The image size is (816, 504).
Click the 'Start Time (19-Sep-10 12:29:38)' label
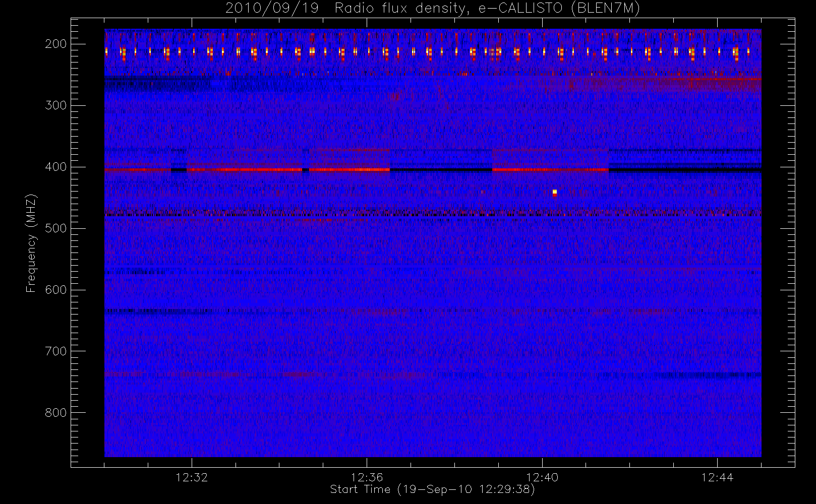(432, 489)
